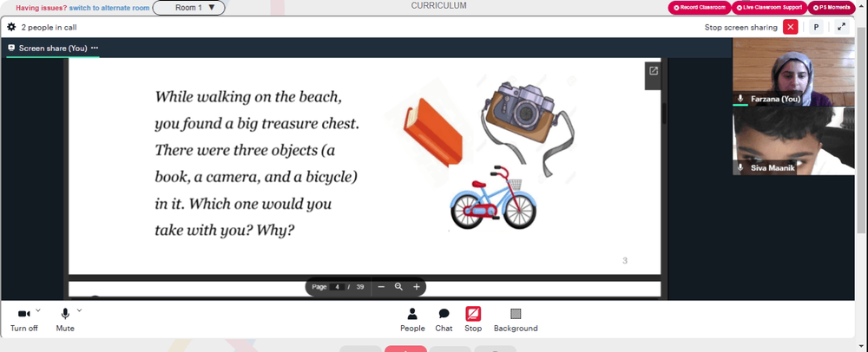Open the People panel
868x352 pixels.
412,320
